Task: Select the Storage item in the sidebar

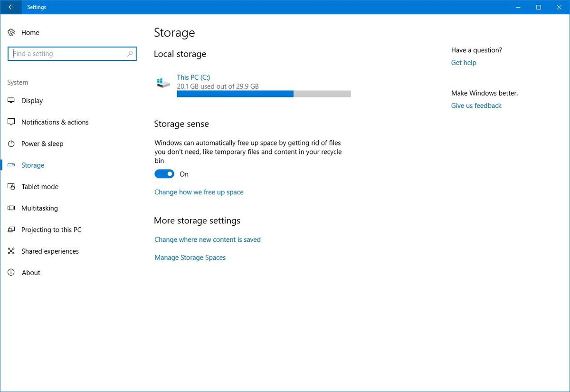Action: point(32,165)
